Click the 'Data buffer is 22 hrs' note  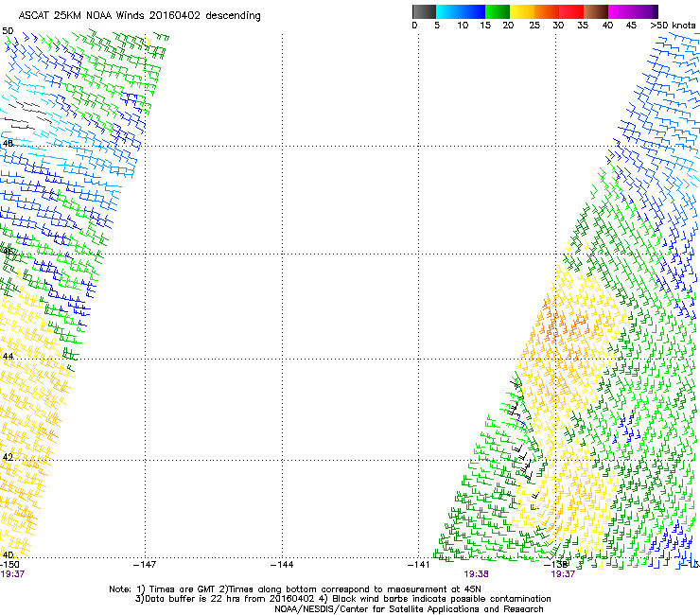[x=342, y=599]
